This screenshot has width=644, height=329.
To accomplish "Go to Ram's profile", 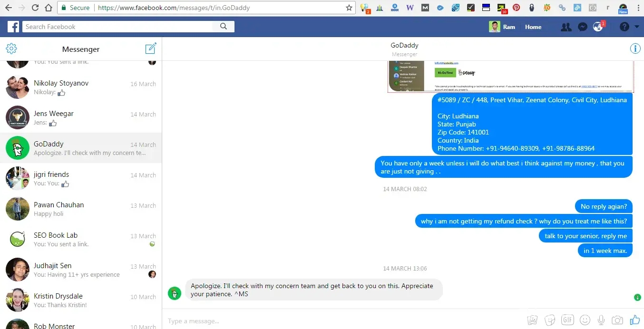I will point(502,27).
